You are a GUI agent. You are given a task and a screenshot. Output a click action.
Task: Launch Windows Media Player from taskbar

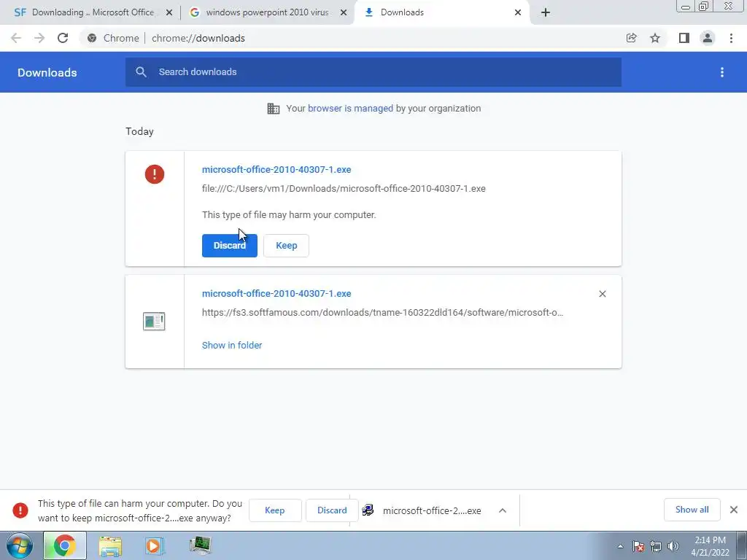(x=155, y=545)
